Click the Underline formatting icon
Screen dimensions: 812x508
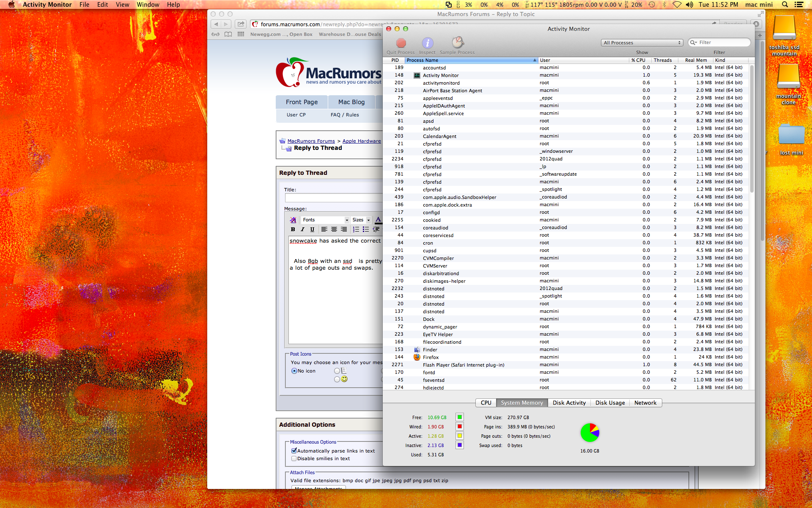(x=312, y=229)
